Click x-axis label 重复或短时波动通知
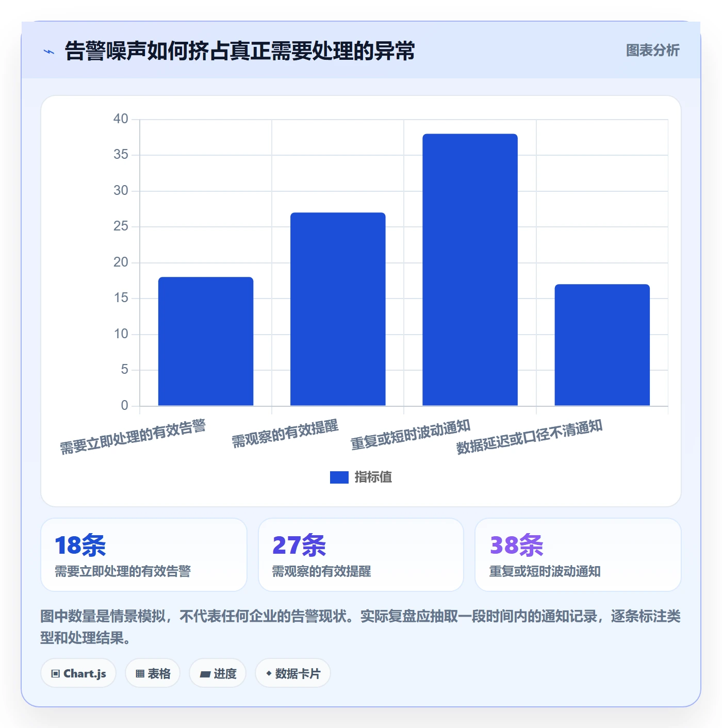Screen dimensions: 722x728 click(411, 435)
